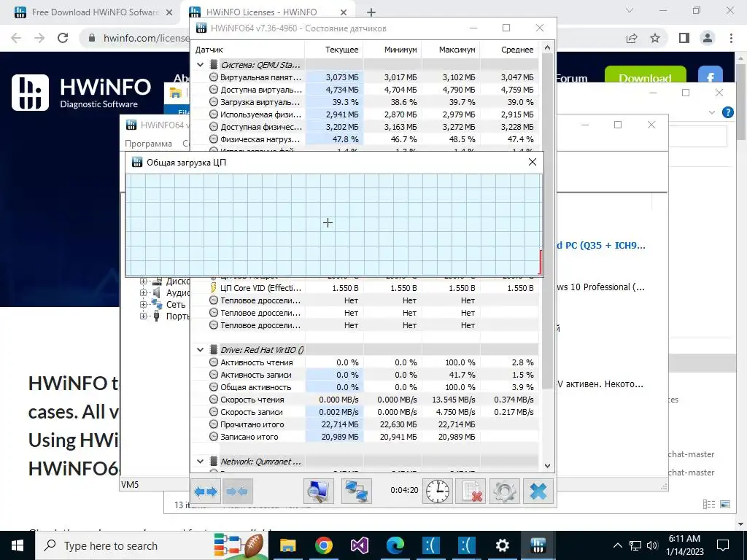Screen dimensions: 747x560
Task: Expand the Диск tree node in HWiNFO
Action: (x=144, y=281)
